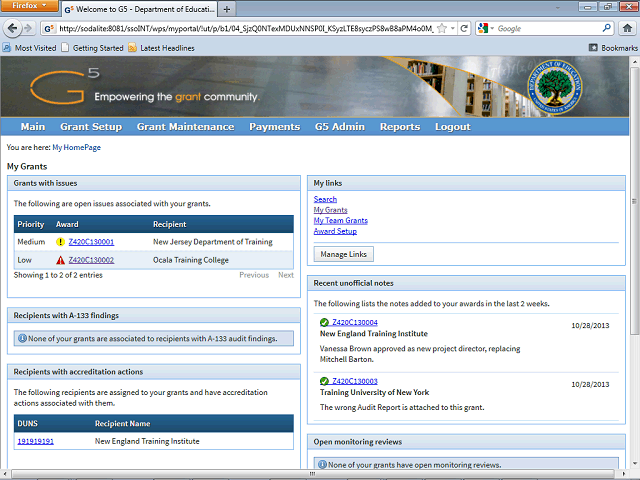Sort issues table by Recipient column

(169, 224)
